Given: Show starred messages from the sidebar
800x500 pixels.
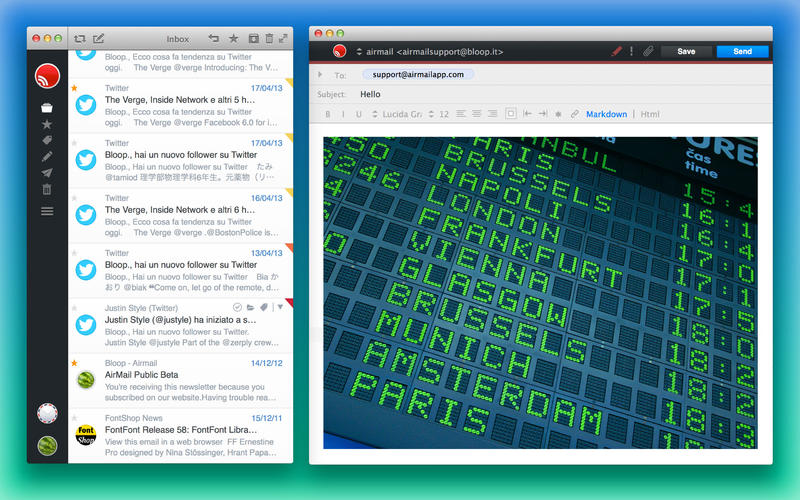Looking at the screenshot, I should (47, 124).
